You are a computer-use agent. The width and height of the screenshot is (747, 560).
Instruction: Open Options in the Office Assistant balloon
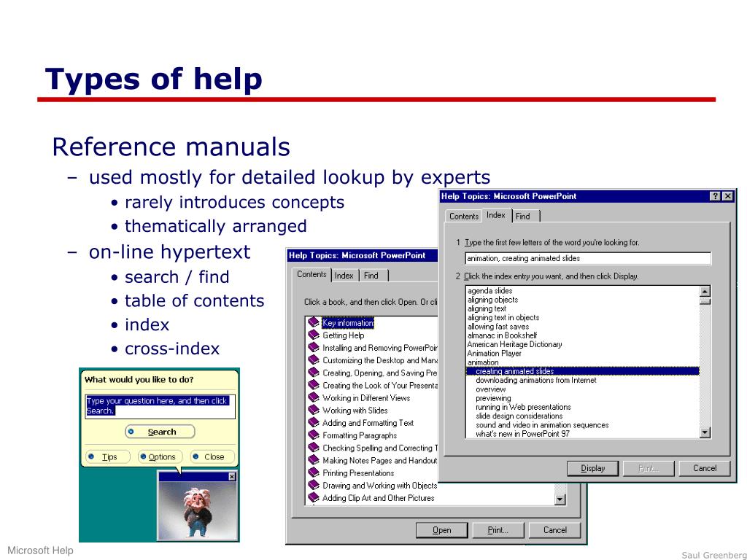[160, 457]
